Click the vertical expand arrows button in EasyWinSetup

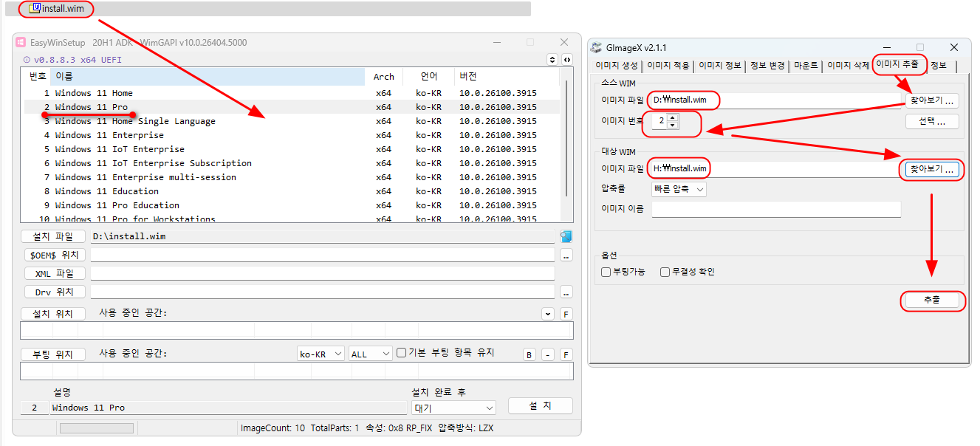pyautogui.click(x=552, y=60)
